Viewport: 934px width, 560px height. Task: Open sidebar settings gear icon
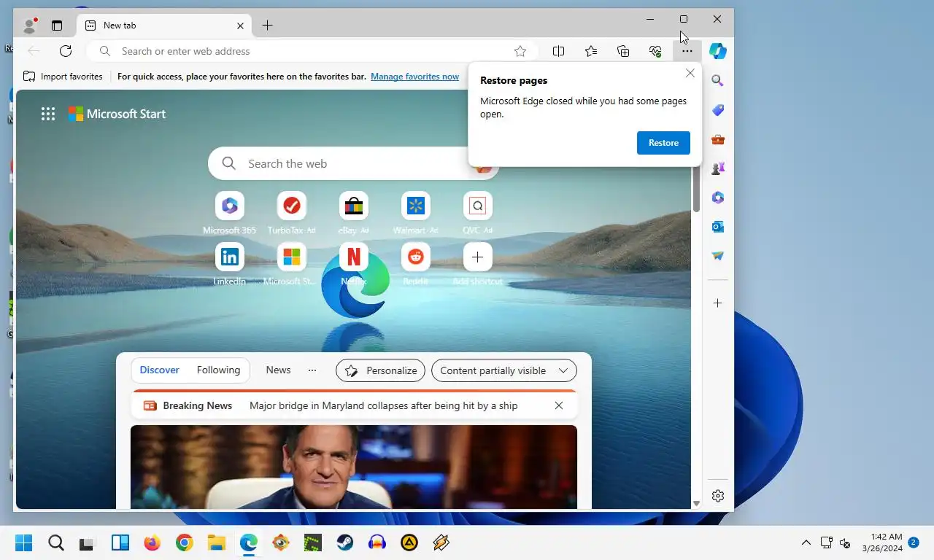click(718, 496)
